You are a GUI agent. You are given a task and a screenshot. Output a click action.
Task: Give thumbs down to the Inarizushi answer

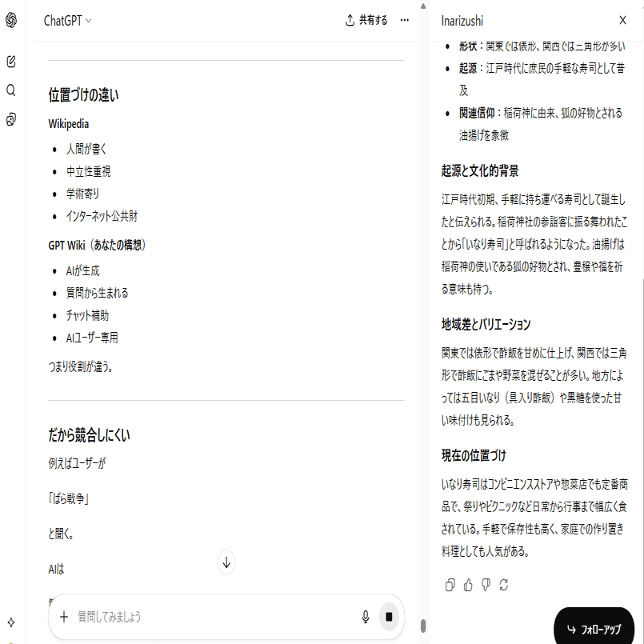pyautogui.click(x=486, y=585)
